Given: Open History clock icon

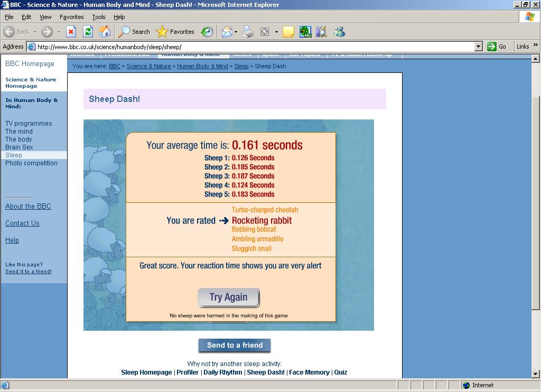Looking at the screenshot, I should point(207,32).
